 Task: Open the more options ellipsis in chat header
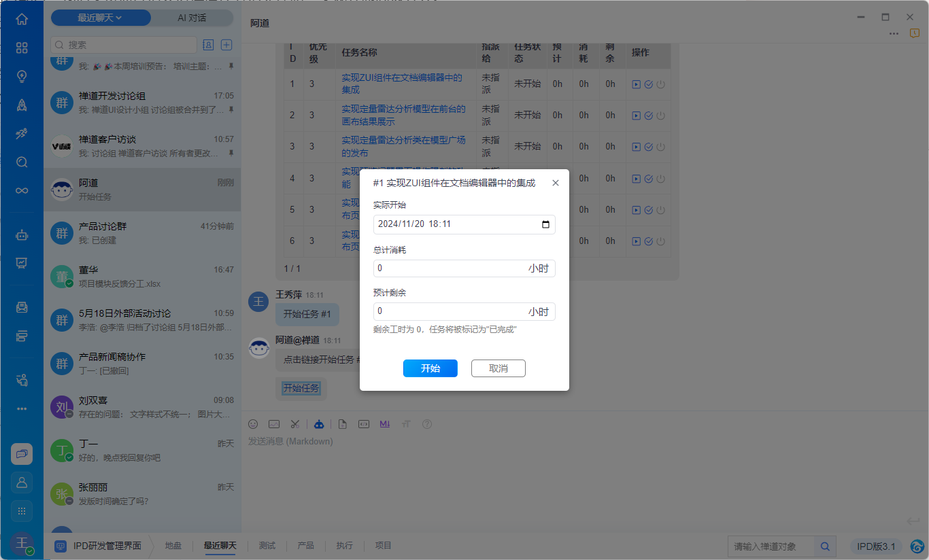point(894,33)
